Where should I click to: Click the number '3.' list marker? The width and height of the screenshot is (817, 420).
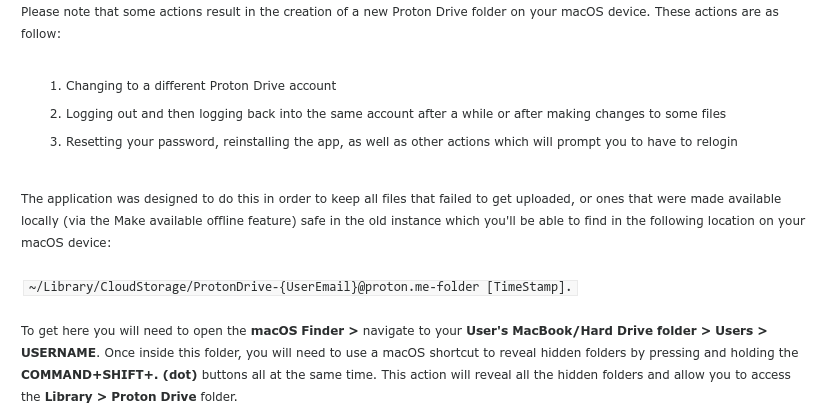coord(56,142)
